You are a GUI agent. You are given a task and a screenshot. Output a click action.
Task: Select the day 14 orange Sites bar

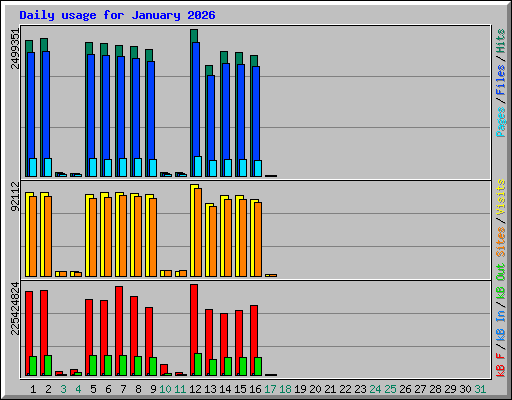[228, 238]
